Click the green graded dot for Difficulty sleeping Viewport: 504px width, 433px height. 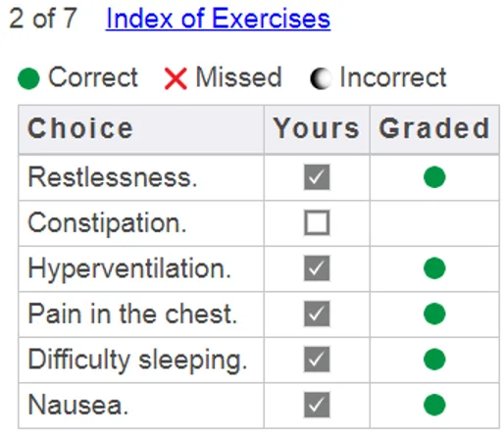click(434, 360)
